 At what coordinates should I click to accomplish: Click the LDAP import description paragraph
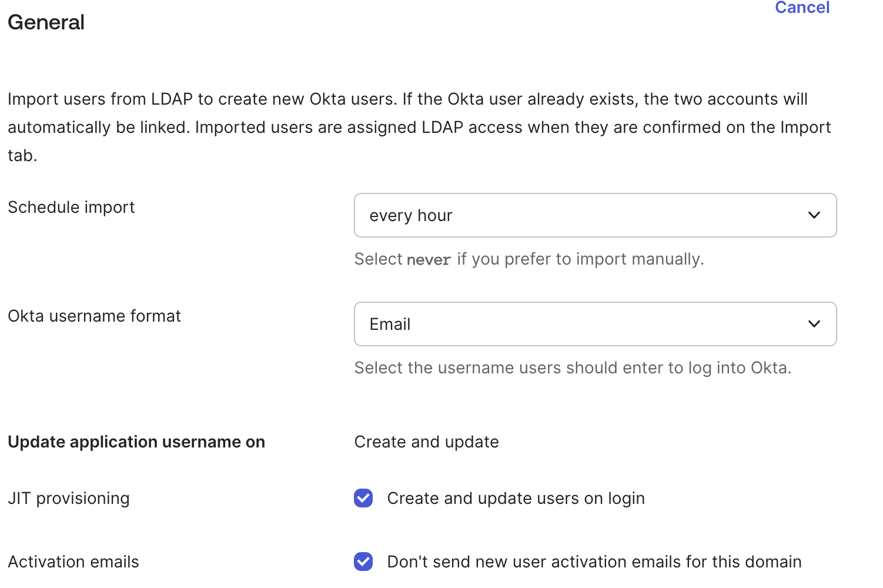click(x=419, y=127)
